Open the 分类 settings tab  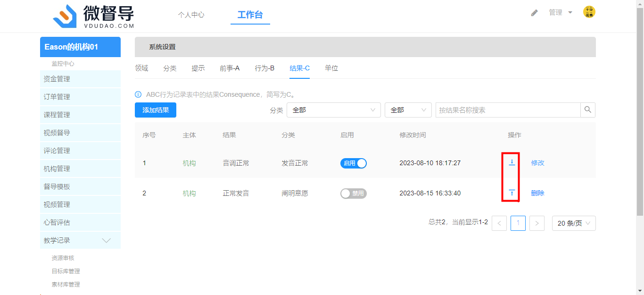coord(170,68)
